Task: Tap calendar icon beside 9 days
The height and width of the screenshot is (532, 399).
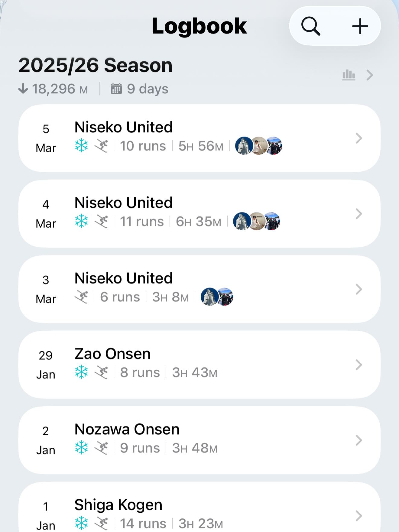Action: 116,89
